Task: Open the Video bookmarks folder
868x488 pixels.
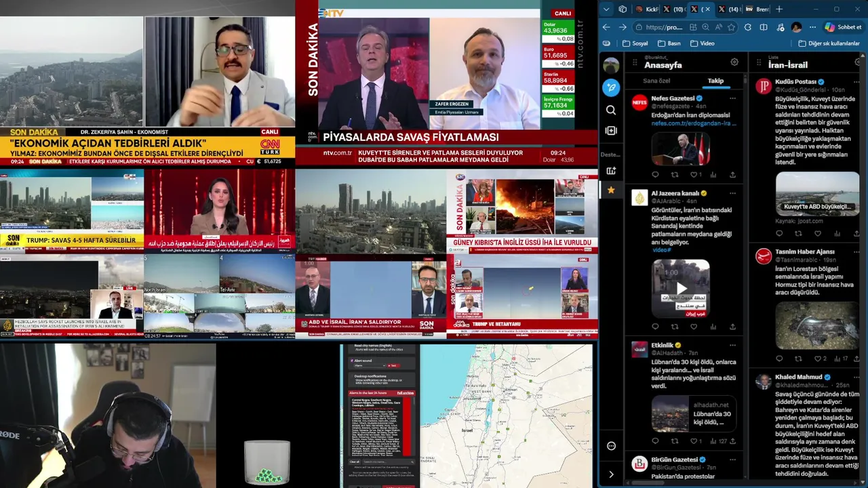Action: pyautogui.click(x=702, y=43)
